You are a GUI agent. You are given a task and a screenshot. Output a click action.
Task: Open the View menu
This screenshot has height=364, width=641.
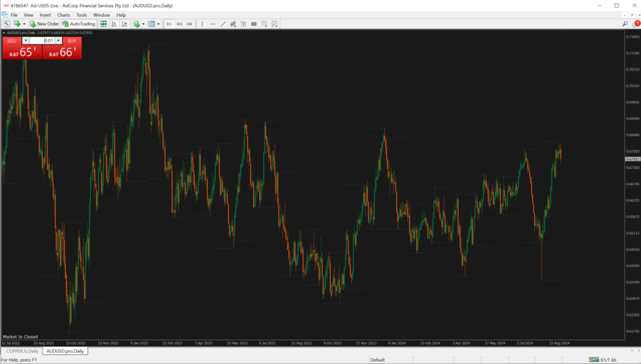[x=28, y=15]
